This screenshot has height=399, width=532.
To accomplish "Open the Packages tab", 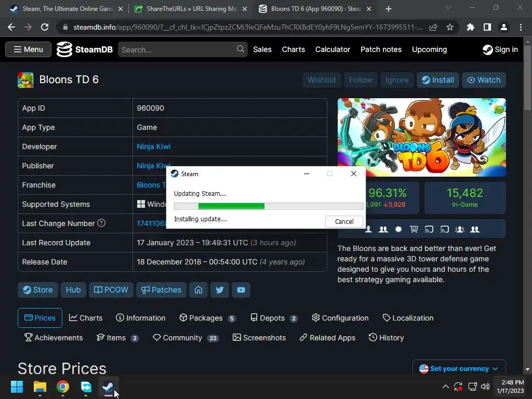I will pyautogui.click(x=207, y=318).
